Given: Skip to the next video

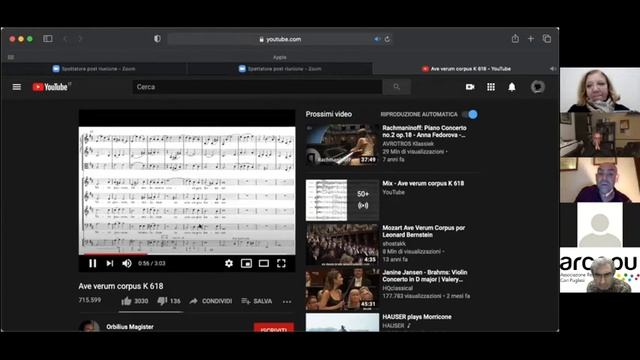Looking at the screenshot, I should click(110, 264).
